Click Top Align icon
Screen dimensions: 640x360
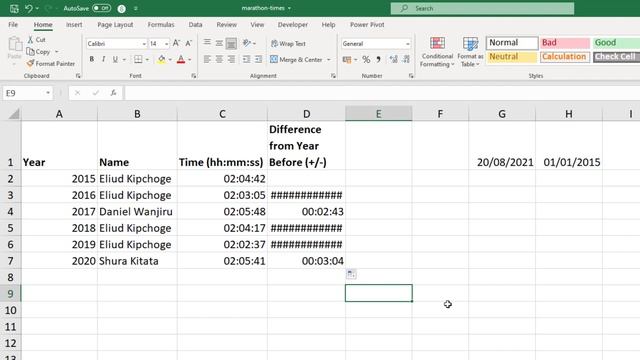tap(207, 43)
